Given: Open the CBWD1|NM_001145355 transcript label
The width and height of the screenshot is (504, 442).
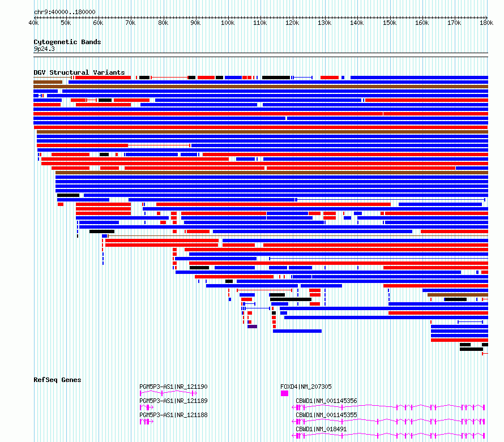Looking at the screenshot, I should [326, 415].
